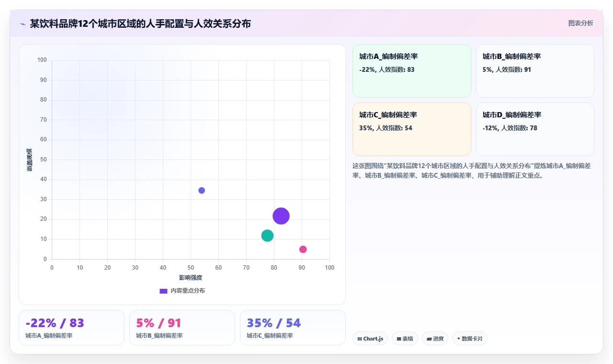Viewport: 613px width, 364px height.
Task: Click the small blue-violet bubble on the chart
Action: (x=202, y=190)
